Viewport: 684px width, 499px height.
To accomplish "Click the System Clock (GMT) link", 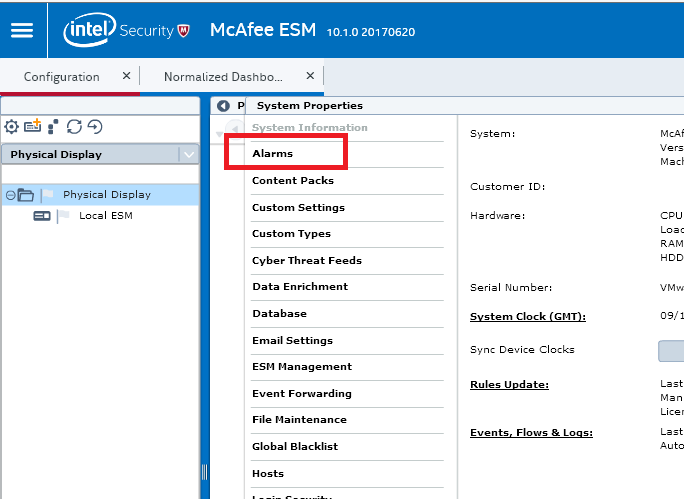I will [528, 317].
